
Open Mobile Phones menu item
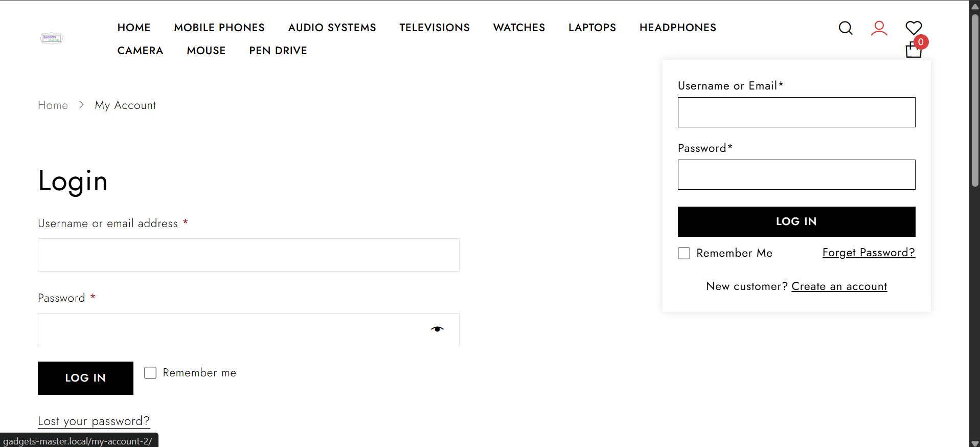click(x=219, y=28)
